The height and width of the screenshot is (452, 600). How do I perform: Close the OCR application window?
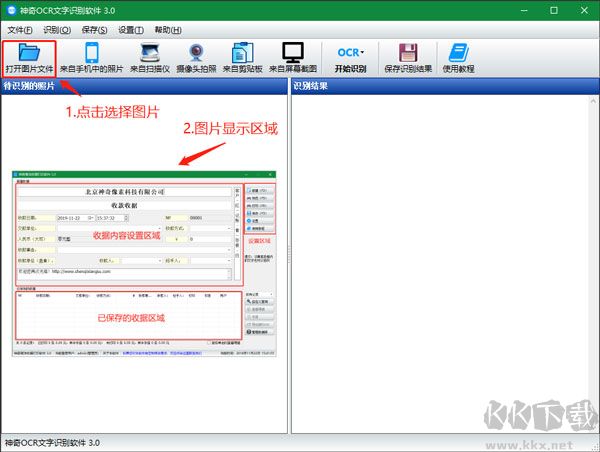tap(584, 10)
